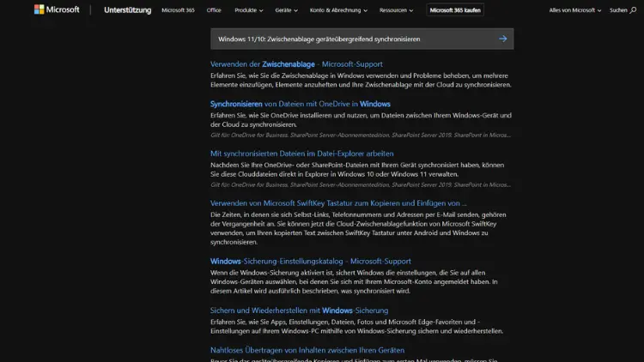This screenshot has width=644, height=362.
Task: Click the Microsoft 365 kaufen button
Action: tap(455, 9)
